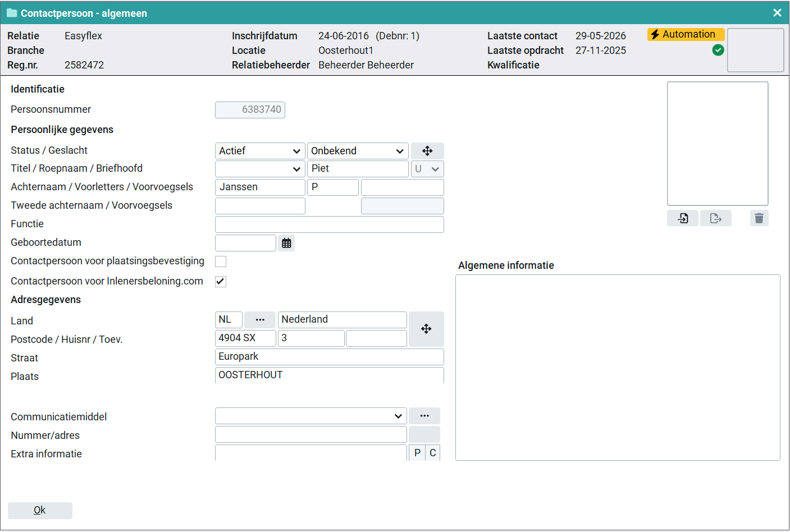Click the folder icon in the title bar

tap(12, 13)
